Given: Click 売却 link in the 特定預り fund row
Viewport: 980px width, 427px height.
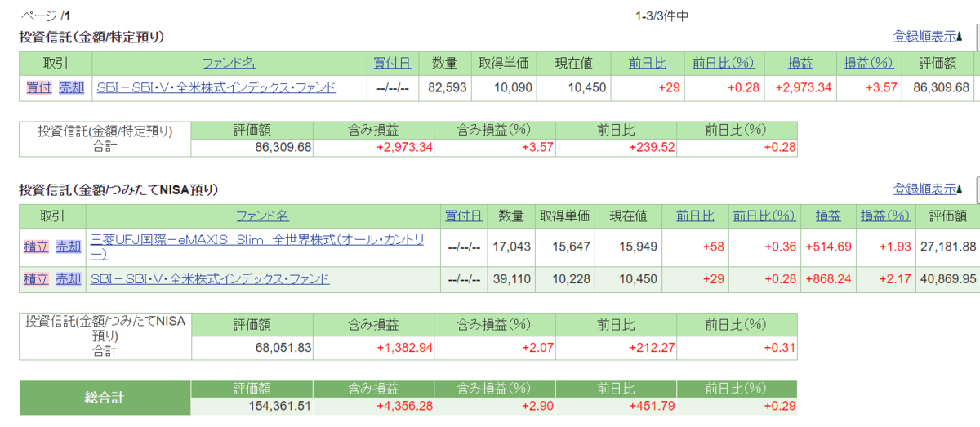Looking at the screenshot, I should (70, 87).
